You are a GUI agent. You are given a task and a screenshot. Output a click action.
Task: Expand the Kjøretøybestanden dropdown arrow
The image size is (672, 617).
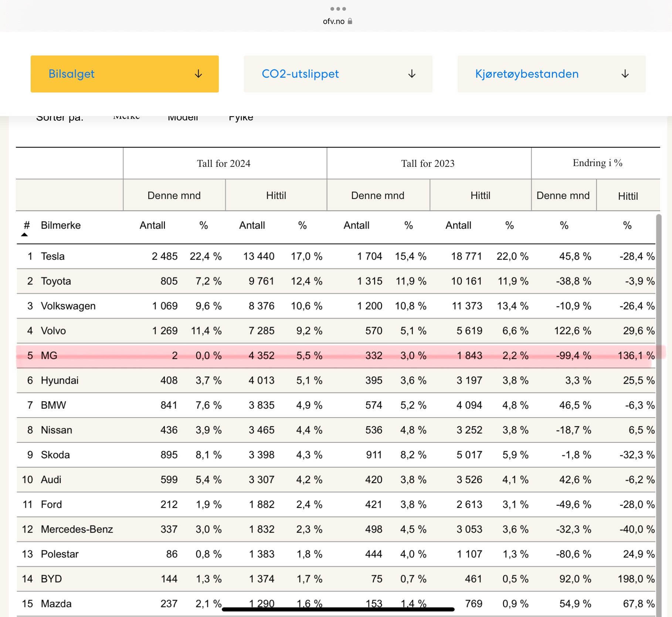pos(625,74)
